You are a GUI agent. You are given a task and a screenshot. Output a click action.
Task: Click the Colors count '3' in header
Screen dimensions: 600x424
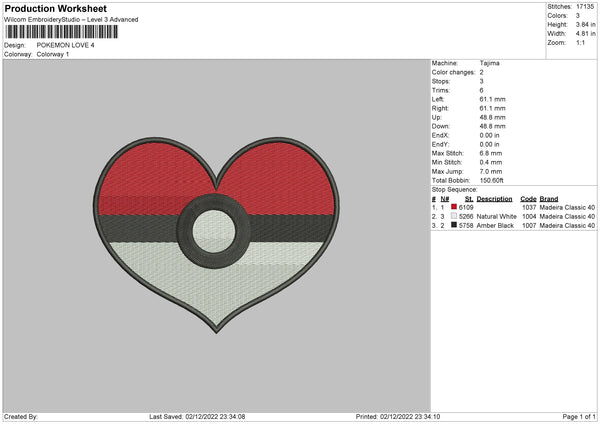578,16
